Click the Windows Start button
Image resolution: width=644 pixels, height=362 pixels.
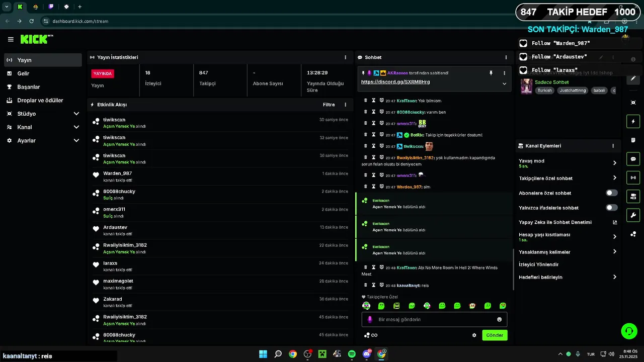(263, 354)
